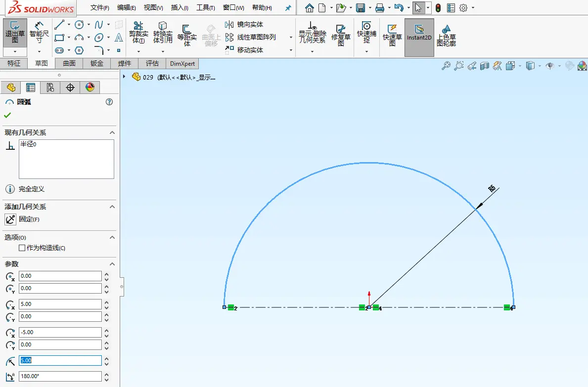
Task: Open the PropertyManager panel tab
Action: [30, 87]
